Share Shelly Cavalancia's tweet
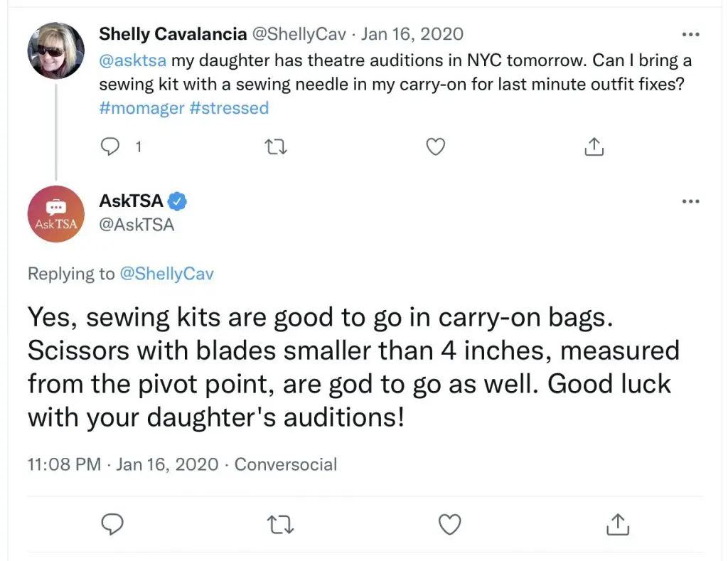Image resolution: width=728 pixels, height=561 pixels. click(594, 146)
